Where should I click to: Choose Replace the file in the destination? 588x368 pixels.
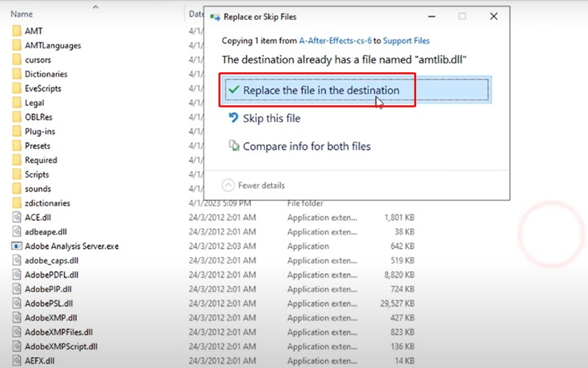coord(356,90)
